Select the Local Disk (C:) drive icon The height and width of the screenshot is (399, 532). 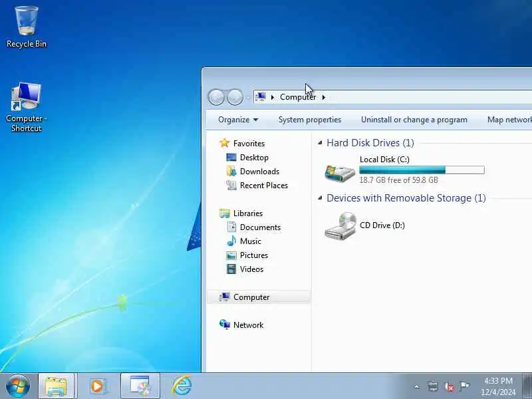click(x=340, y=172)
